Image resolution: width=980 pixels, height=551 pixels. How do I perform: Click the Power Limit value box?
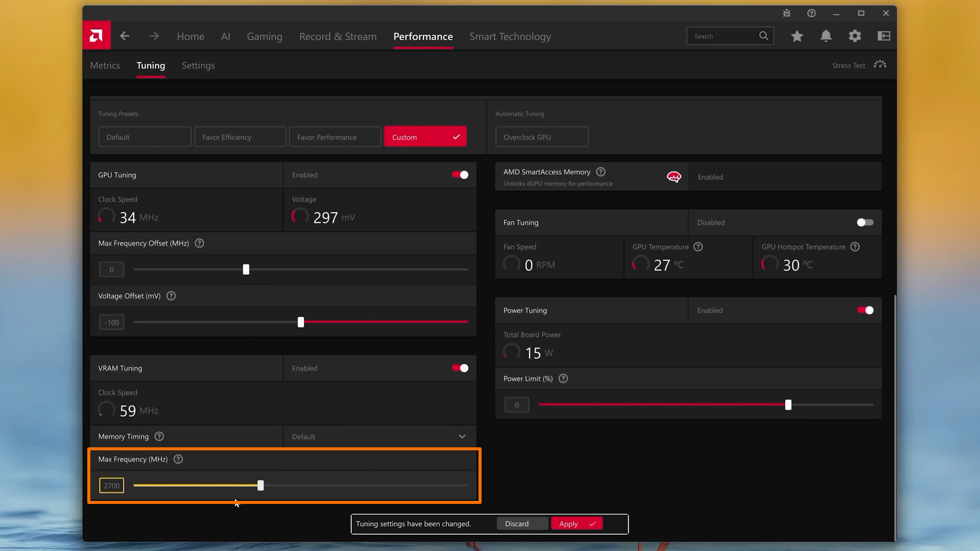[517, 405]
